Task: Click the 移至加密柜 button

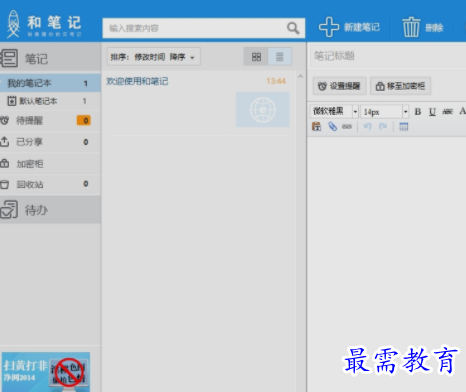Action: [x=400, y=86]
